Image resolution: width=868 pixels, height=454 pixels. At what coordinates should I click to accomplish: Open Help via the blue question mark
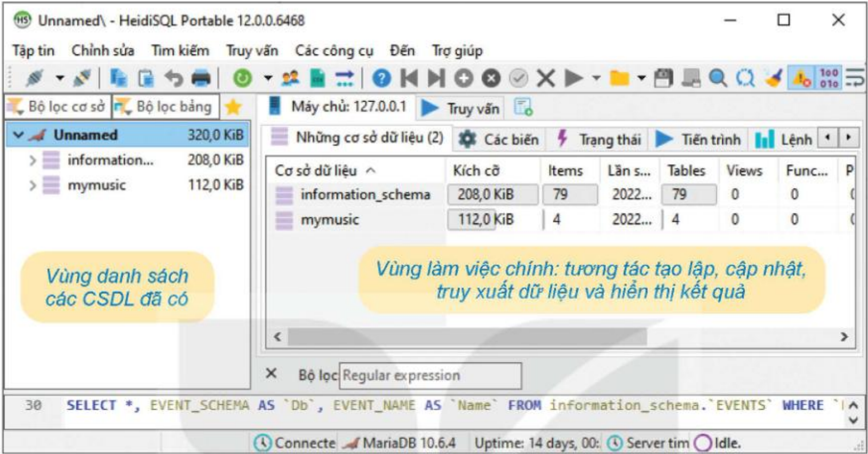(x=381, y=78)
